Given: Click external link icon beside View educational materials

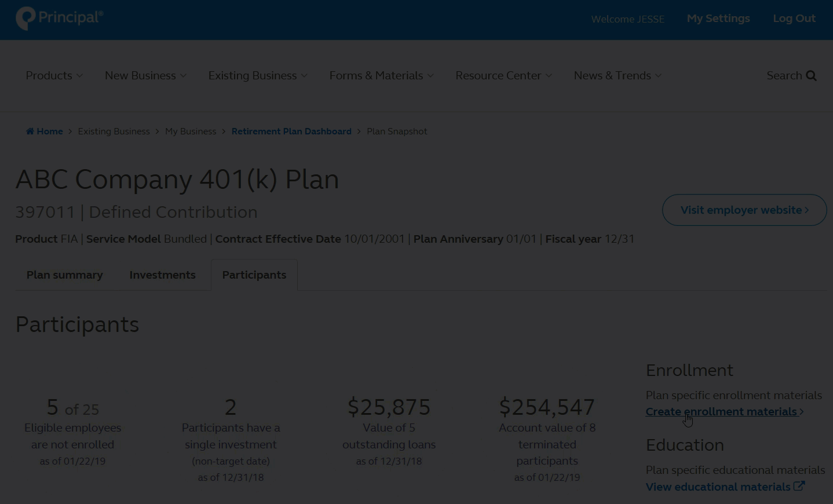Looking at the screenshot, I should point(799,487).
